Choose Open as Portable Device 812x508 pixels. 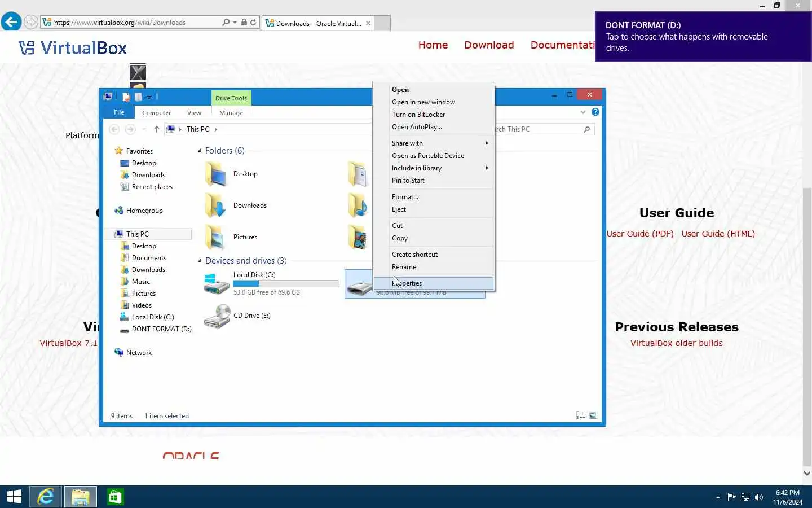434,156
